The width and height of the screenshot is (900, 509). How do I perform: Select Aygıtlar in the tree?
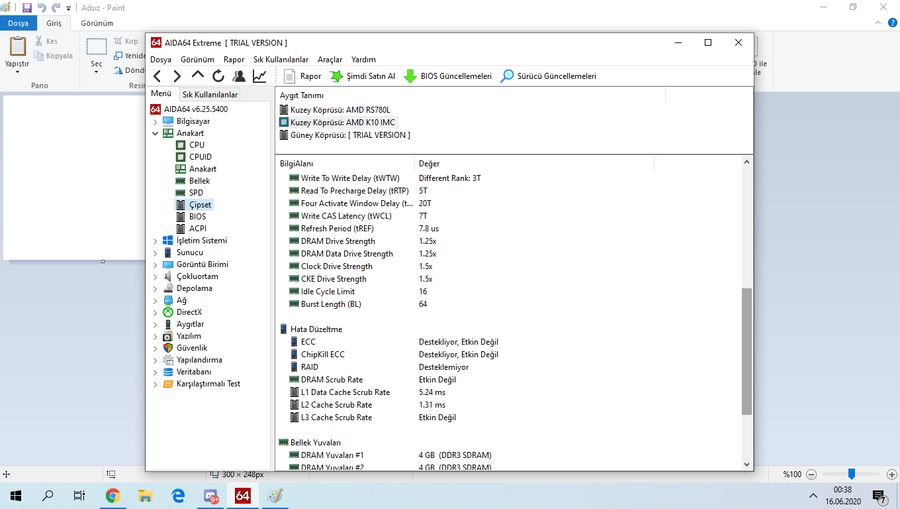190,324
